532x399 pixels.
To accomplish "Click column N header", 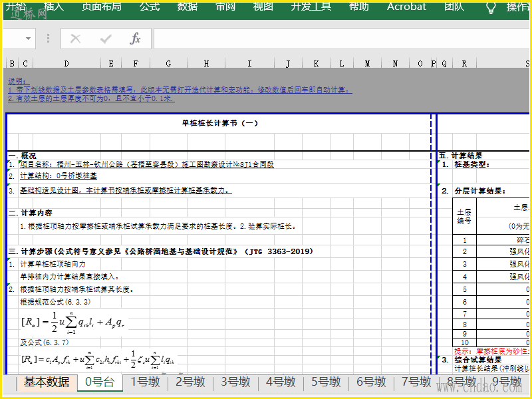I will tap(395, 63).
